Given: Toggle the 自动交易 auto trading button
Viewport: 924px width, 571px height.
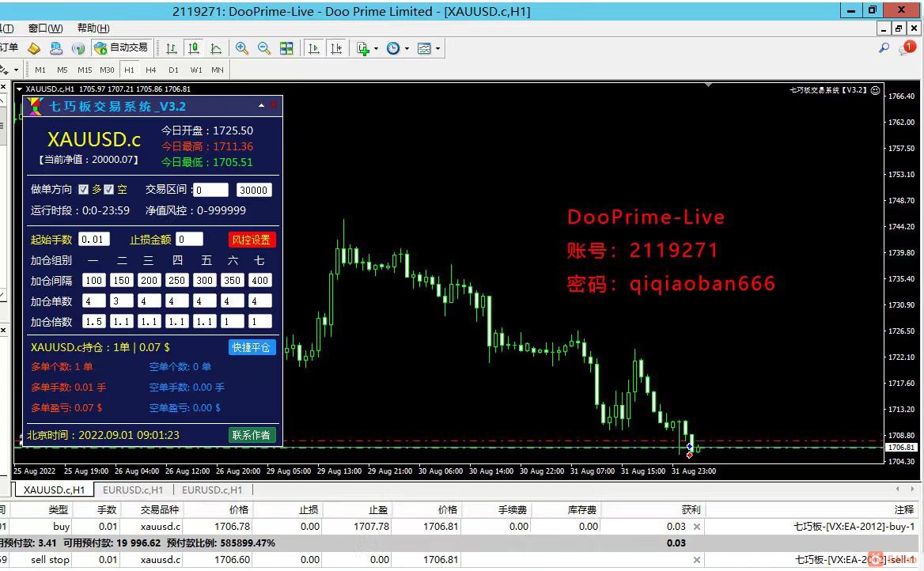Looking at the screenshot, I should (121, 47).
